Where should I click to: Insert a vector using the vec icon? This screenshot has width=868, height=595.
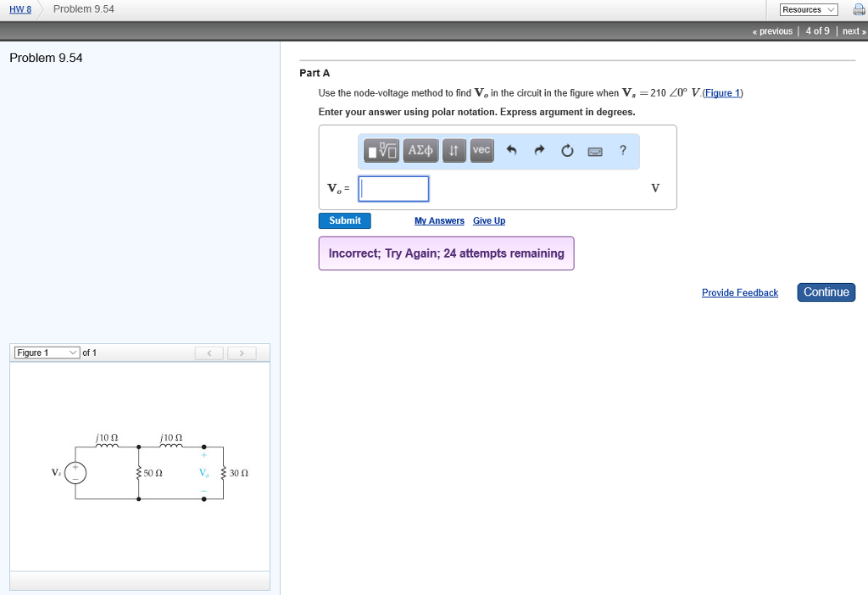click(x=481, y=150)
